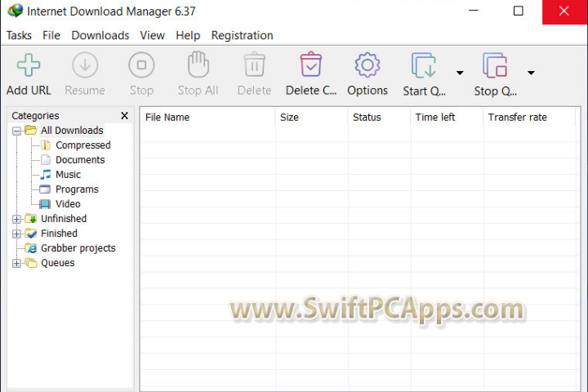
Task: Click the Programs window icon
Action: (45, 189)
